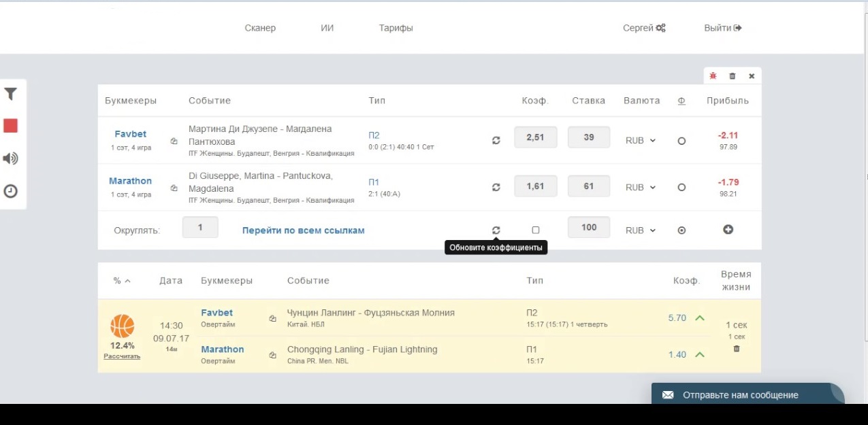Open Рассчитать for the basketball arb
The height and width of the screenshot is (425, 868).
pos(120,356)
